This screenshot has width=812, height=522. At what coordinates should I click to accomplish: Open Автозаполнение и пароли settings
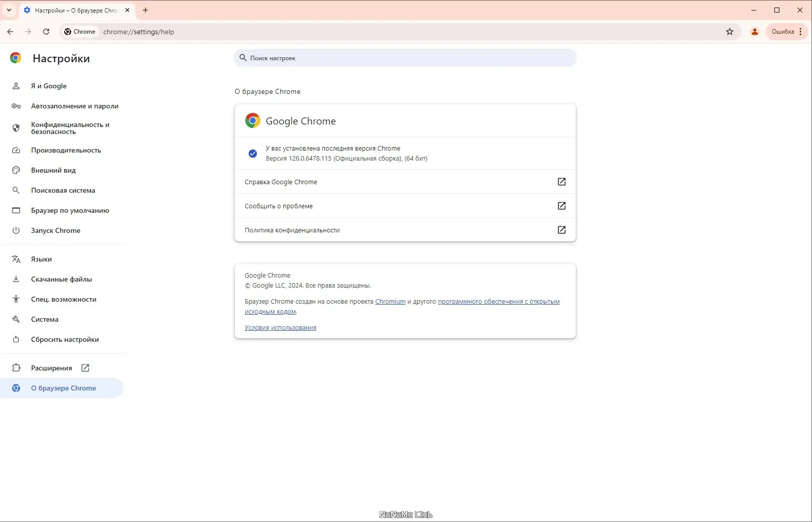(62, 106)
